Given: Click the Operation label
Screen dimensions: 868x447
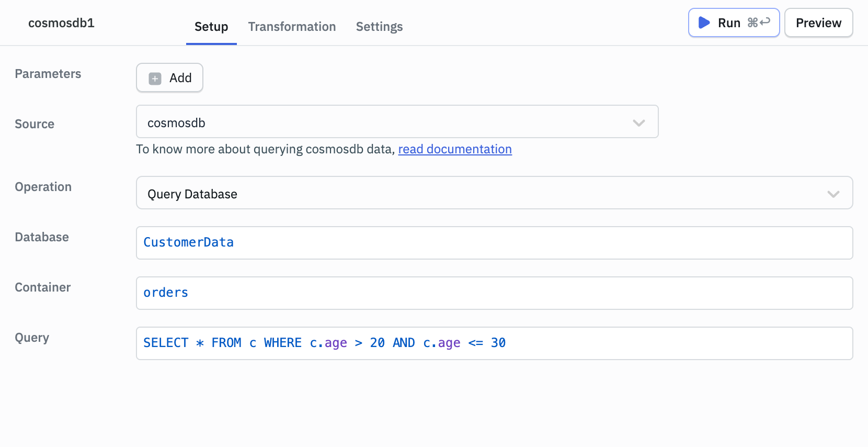Looking at the screenshot, I should (43, 187).
